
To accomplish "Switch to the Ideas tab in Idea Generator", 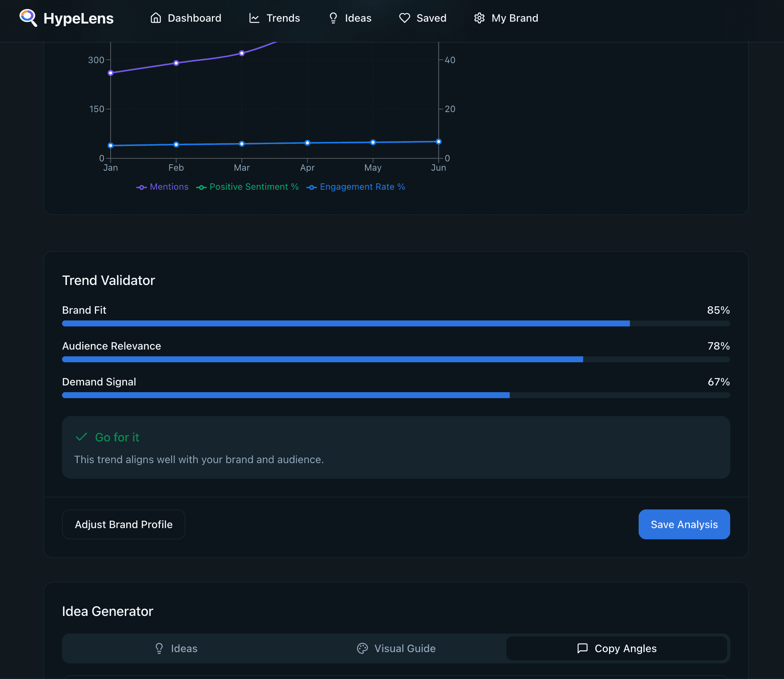I will [176, 648].
